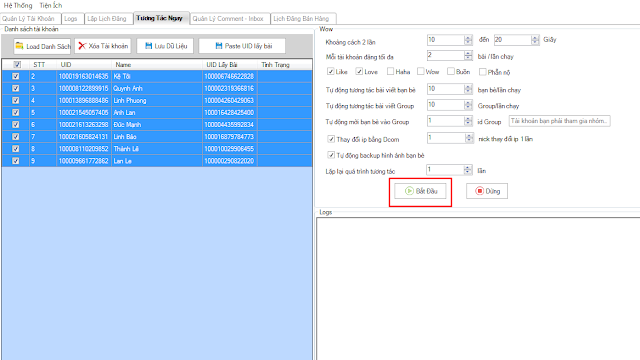Screen dimensions: 640x360
Task: Click the green play icon on Bắt Đầu
Action: click(409, 191)
